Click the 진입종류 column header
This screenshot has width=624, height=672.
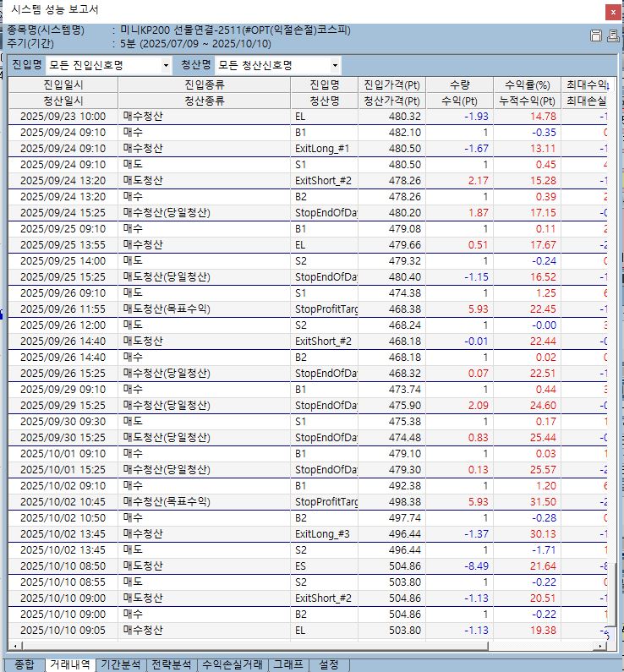(204, 85)
